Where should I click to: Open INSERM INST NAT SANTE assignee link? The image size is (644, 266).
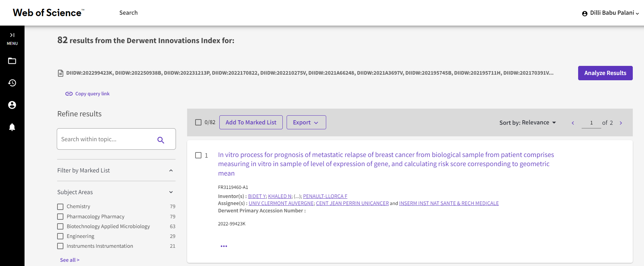[449, 203]
